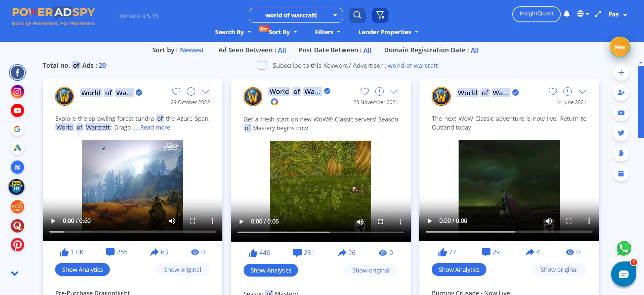Click the copy documents icon in right sidebar
The height and width of the screenshot is (295, 644).
coord(621,153)
